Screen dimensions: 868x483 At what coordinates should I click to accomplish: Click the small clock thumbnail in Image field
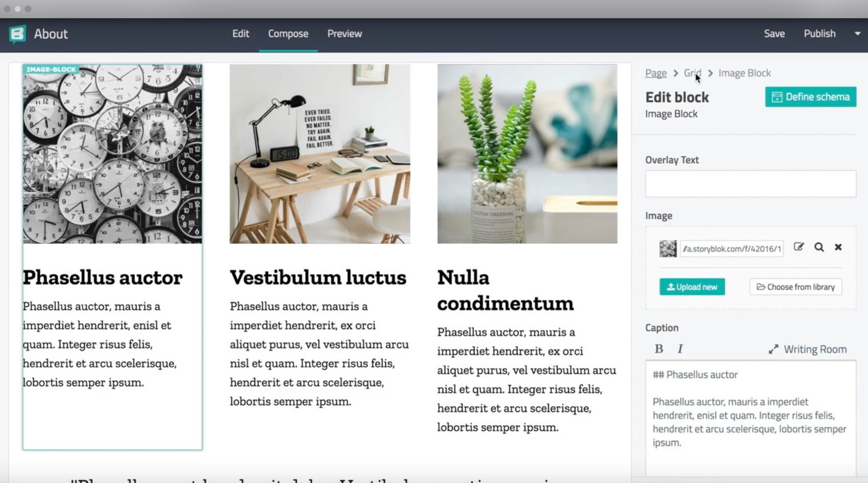(x=668, y=248)
